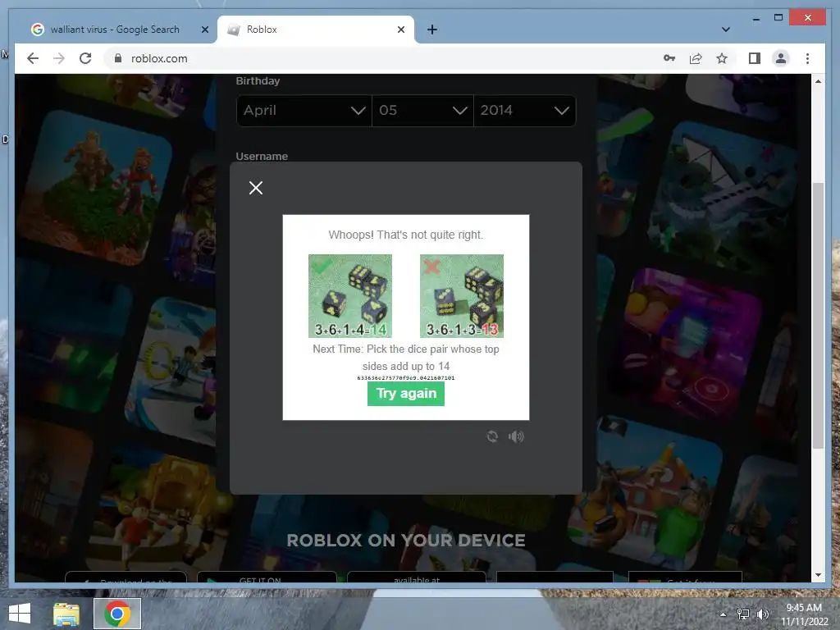Viewport: 840px width, 630px height.
Task: Open the Chrome three-dot menu
Action: (807, 58)
